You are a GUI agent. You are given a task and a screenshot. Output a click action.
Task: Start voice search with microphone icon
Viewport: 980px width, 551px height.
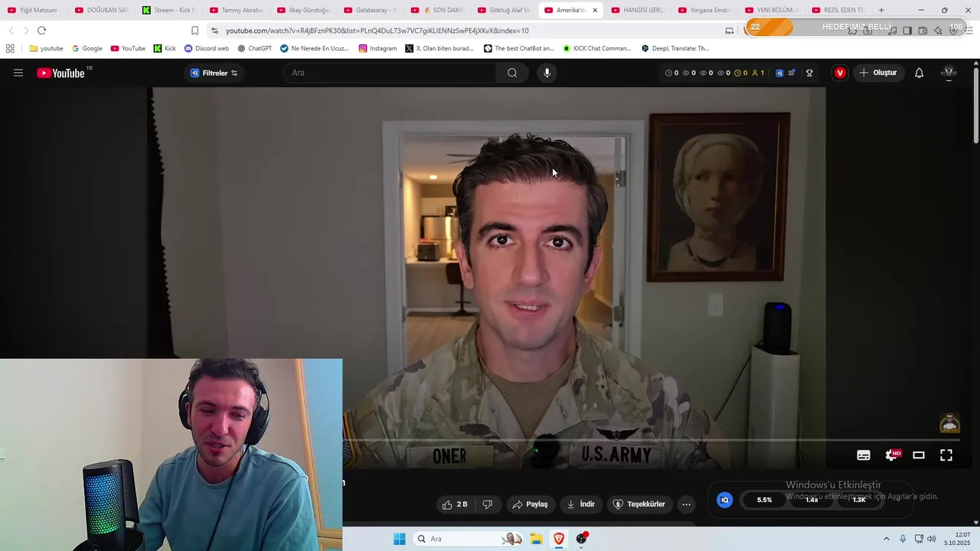click(x=547, y=73)
